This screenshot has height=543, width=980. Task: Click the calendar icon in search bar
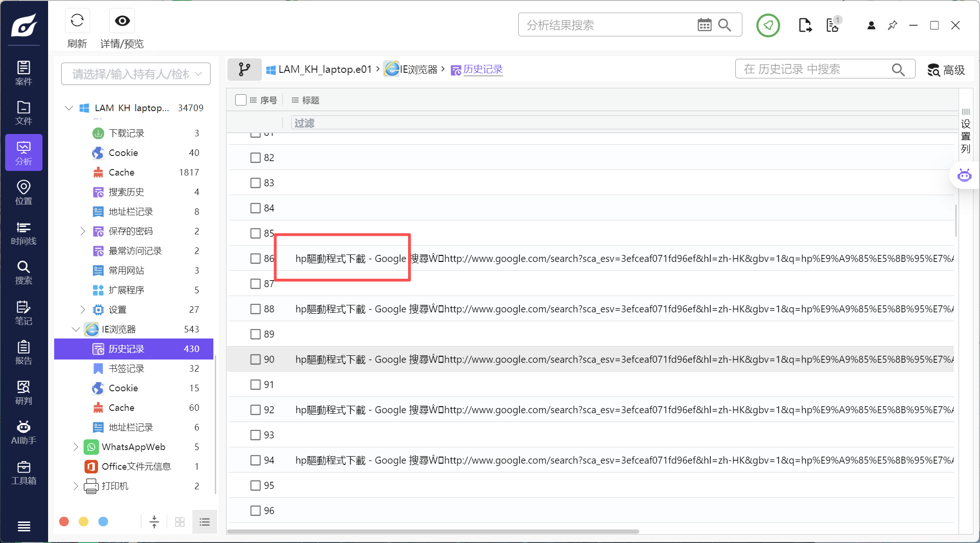point(704,25)
